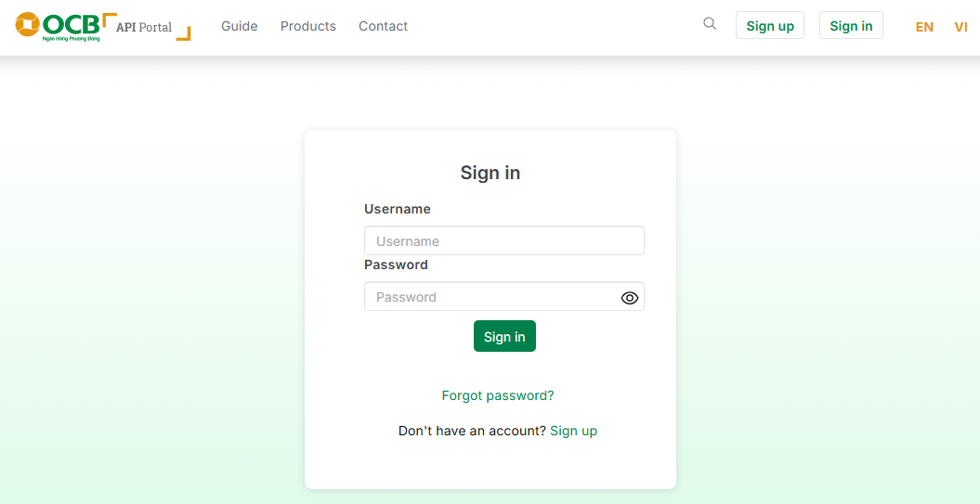Image resolution: width=980 pixels, height=504 pixels.
Task: Switch language to EN
Action: click(924, 27)
